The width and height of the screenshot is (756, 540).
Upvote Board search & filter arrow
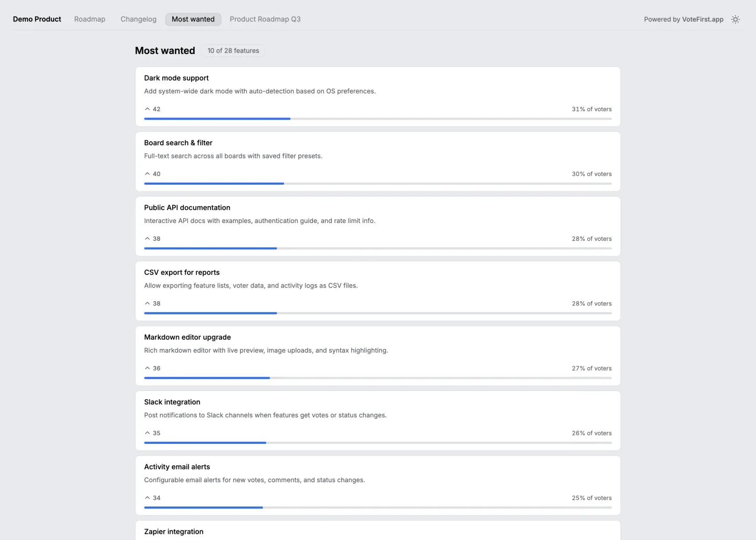pyautogui.click(x=148, y=174)
